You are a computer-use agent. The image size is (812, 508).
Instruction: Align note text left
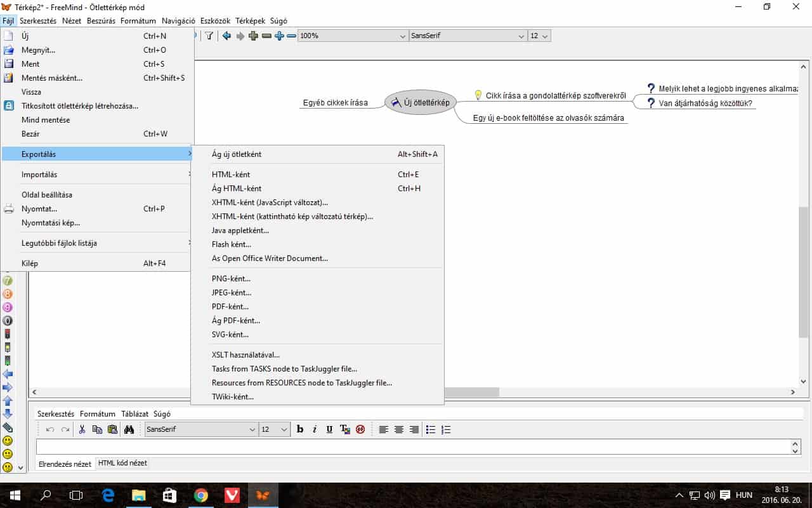pyautogui.click(x=384, y=429)
